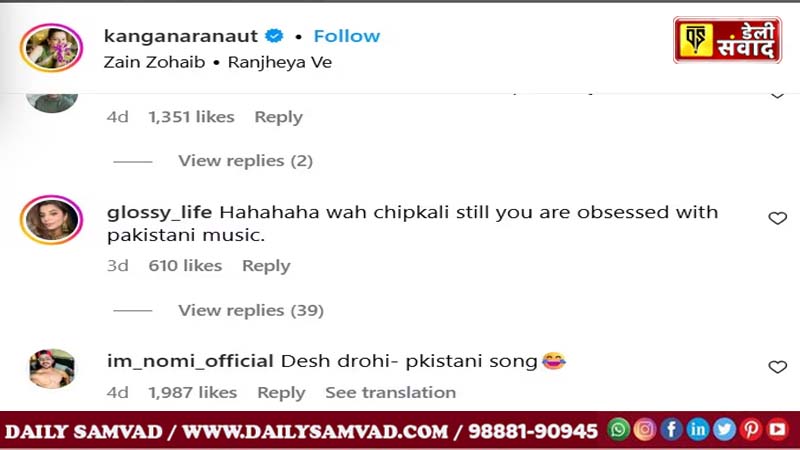Image resolution: width=800 pixels, height=450 pixels.
Task: Open the Pinterest icon in bottom banner
Action: (x=751, y=430)
